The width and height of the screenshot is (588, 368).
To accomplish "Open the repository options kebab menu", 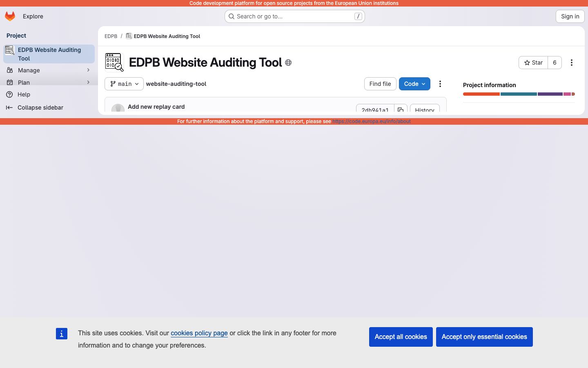I will (440, 84).
